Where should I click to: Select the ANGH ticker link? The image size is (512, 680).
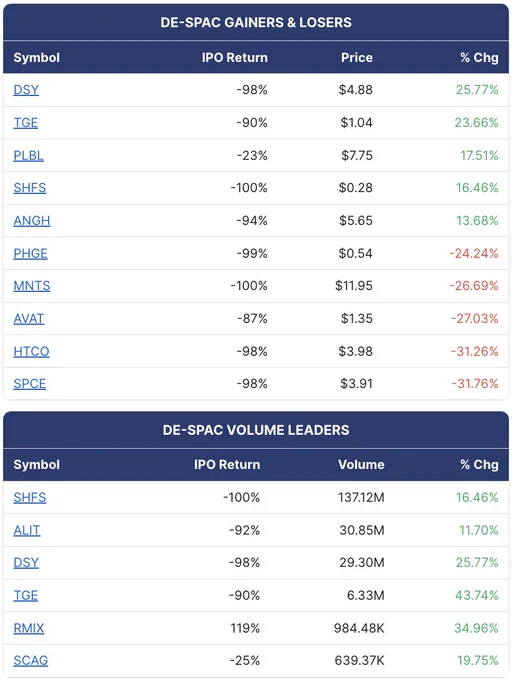(x=32, y=221)
